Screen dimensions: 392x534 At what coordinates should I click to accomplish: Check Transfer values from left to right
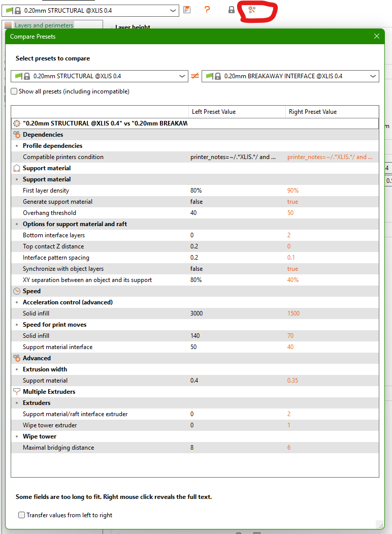pyautogui.click(x=21, y=515)
